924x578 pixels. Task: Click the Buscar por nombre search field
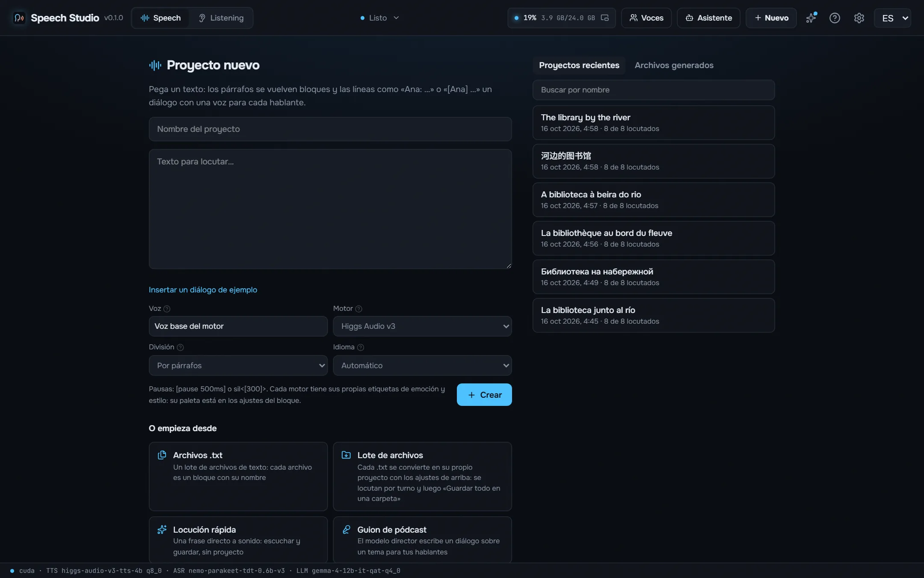coord(654,90)
